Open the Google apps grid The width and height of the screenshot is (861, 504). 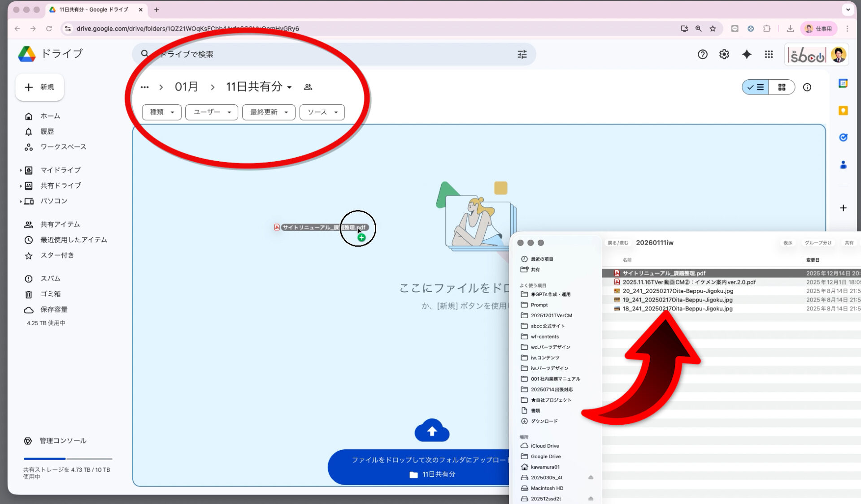769,54
